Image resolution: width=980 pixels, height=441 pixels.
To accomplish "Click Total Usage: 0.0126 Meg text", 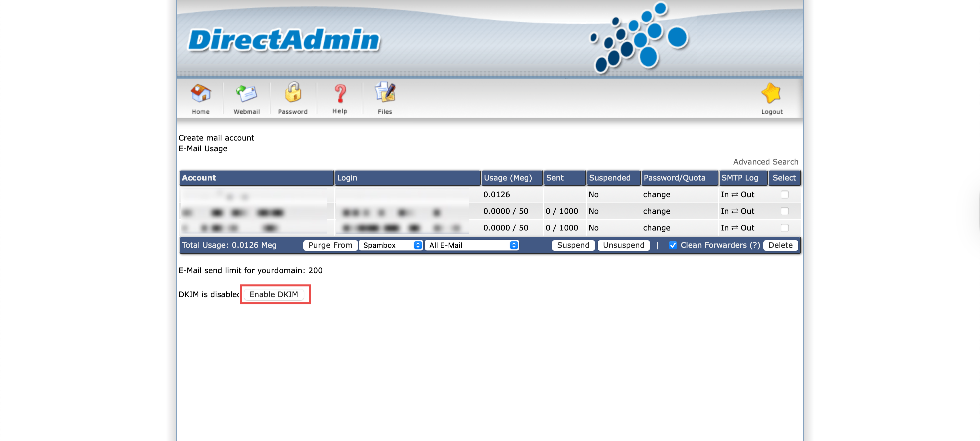I will (229, 245).
